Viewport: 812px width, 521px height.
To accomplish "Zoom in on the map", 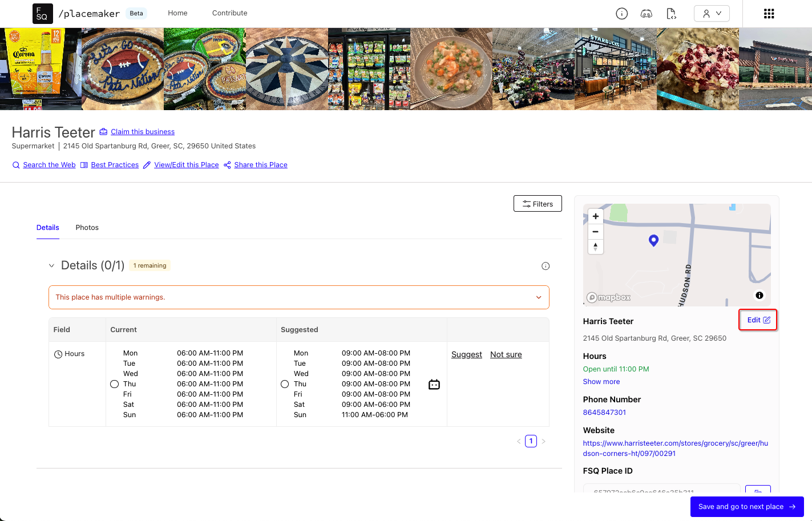I will (596, 217).
